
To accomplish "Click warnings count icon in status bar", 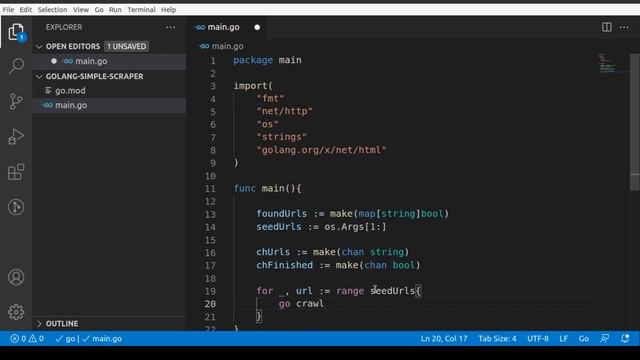I will [33, 338].
